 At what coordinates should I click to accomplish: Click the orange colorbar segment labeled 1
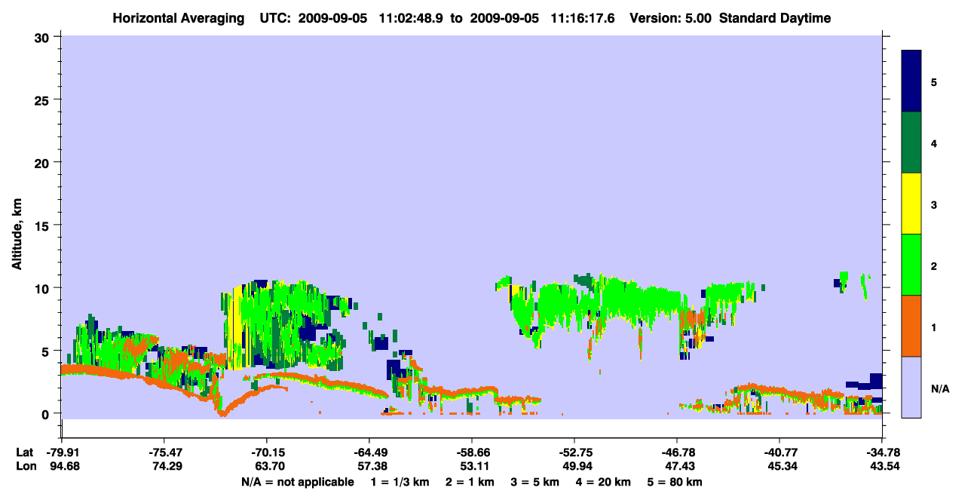911,326
